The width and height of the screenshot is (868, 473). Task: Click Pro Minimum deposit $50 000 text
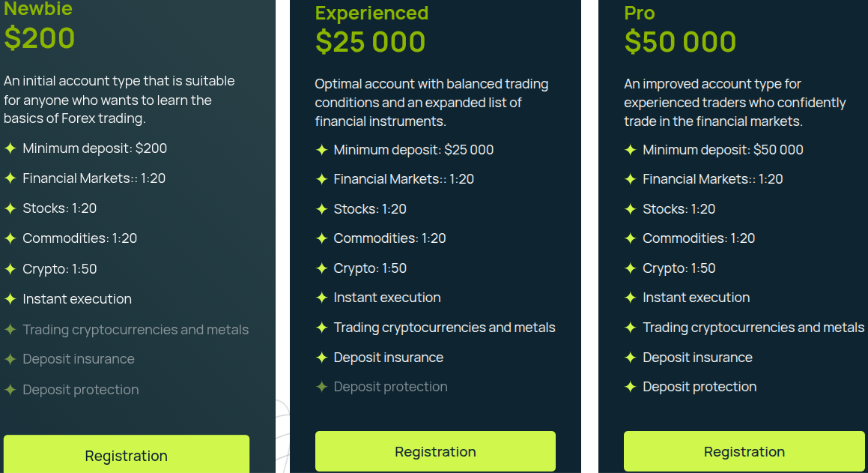pyautogui.click(x=723, y=149)
